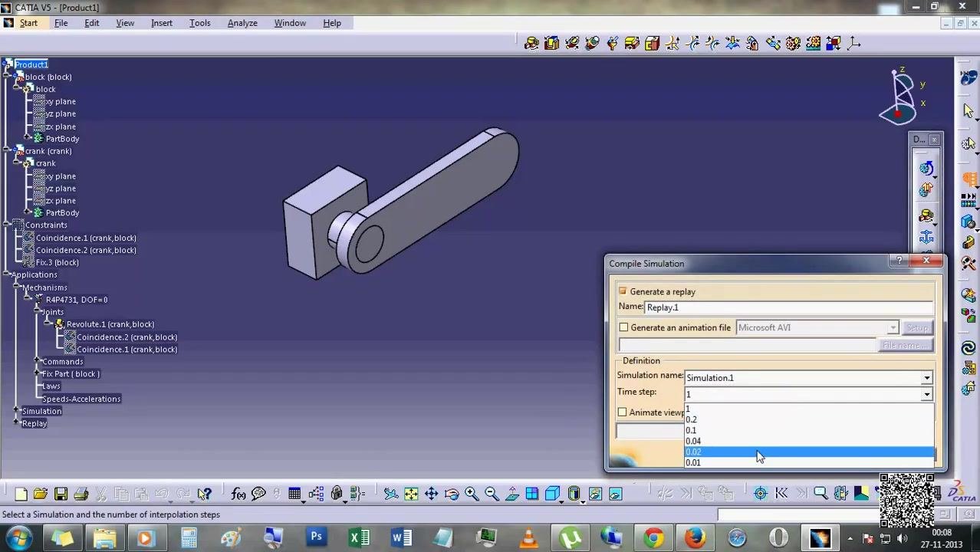The width and height of the screenshot is (980, 552).
Task: Click the Axis System icon in top toolbar
Action: (x=853, y=44)
